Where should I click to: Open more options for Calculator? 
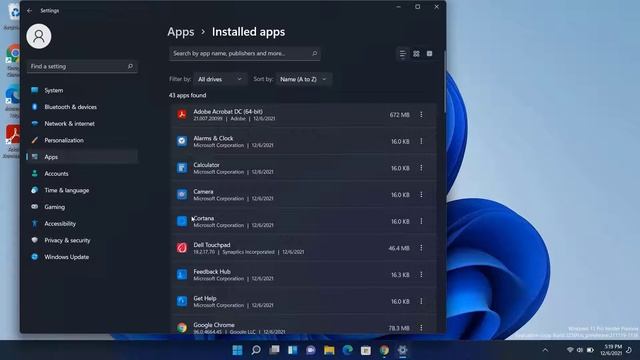pos(421,168)
